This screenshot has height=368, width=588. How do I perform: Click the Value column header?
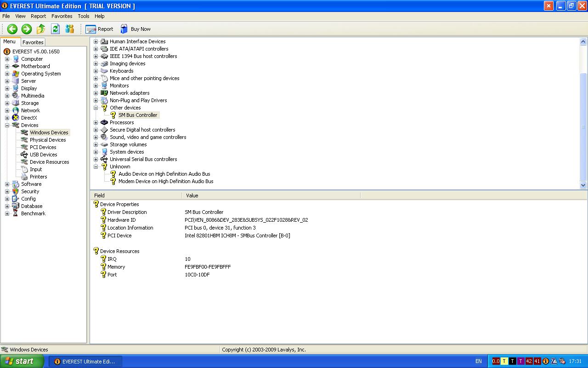click(x=271, y=195)
